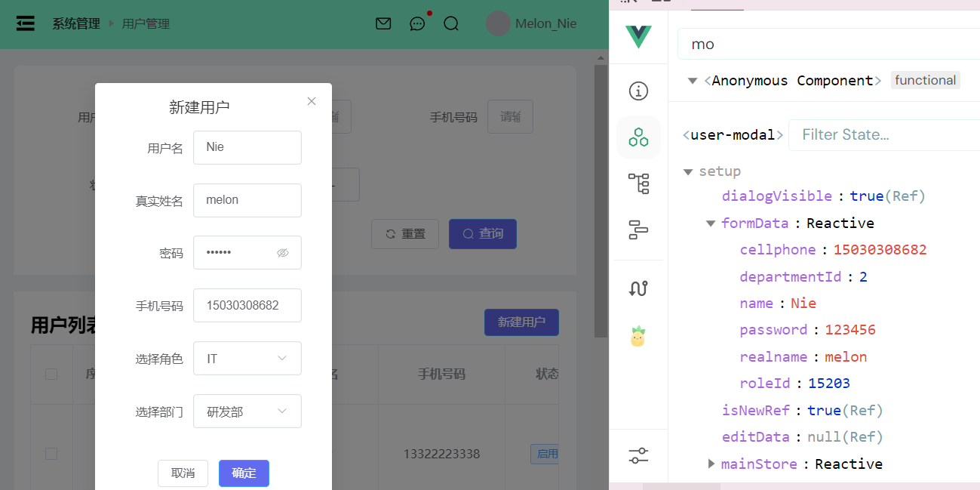Image resolution: width=980 pixels, height=490 pixels.
Task: Open the mail envelope icon
Action: (383, 23)
